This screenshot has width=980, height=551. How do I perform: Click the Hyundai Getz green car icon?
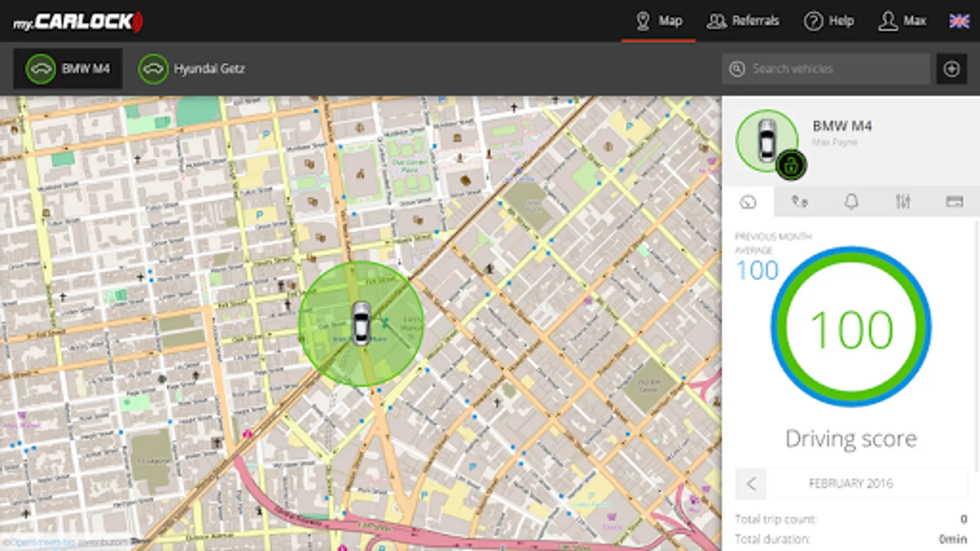(x=153, y=69)
